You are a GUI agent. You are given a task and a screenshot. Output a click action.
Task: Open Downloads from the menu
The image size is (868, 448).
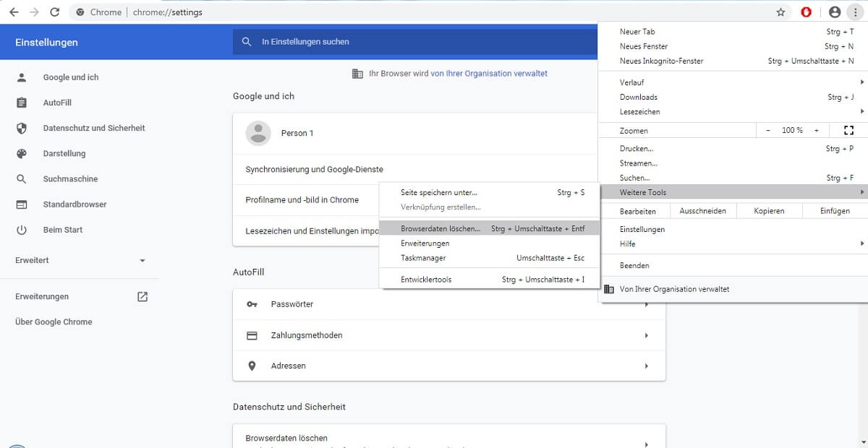click(733, 97)
